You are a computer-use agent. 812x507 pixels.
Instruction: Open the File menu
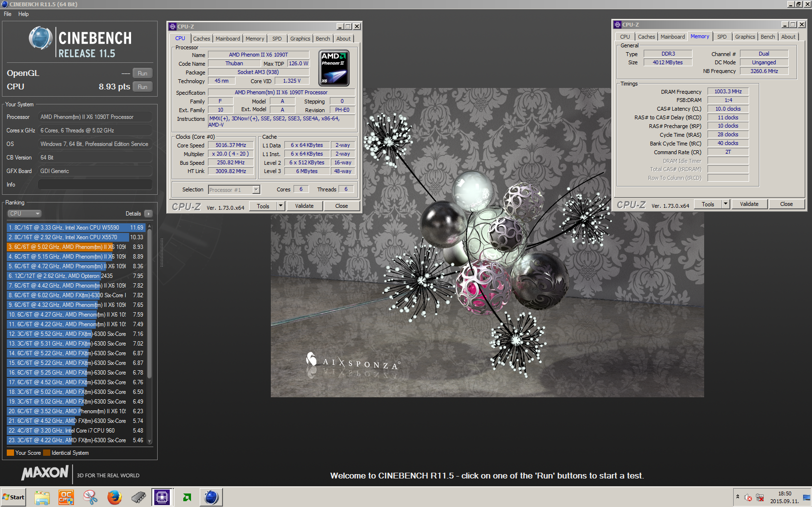point(8,14)
